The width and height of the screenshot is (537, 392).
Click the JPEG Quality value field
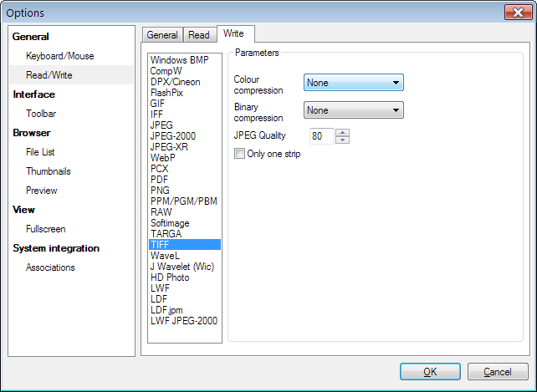click(x=321, y=136)
